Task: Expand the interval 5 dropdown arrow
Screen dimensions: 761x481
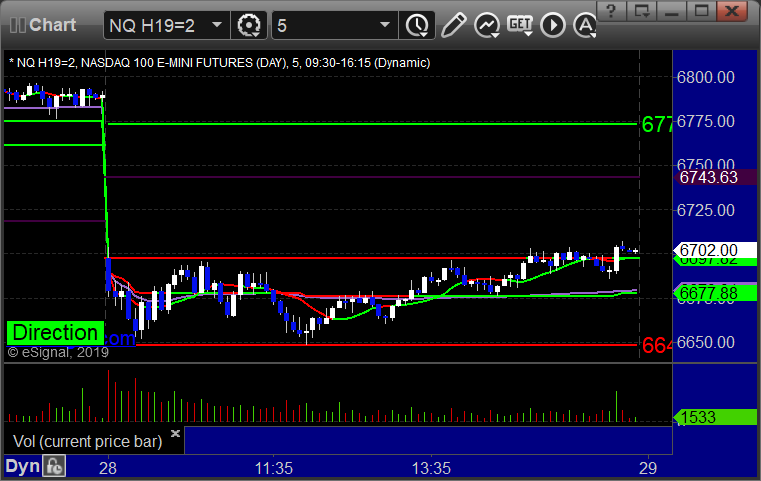Action: 385,25
